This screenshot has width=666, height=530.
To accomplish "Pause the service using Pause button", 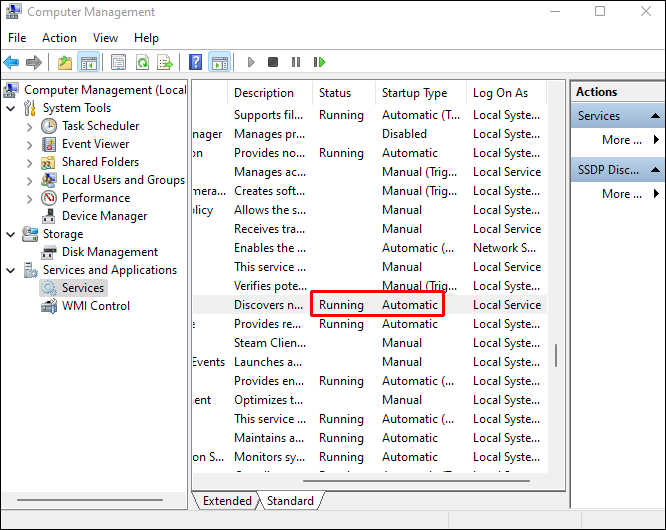I will 296,62.
